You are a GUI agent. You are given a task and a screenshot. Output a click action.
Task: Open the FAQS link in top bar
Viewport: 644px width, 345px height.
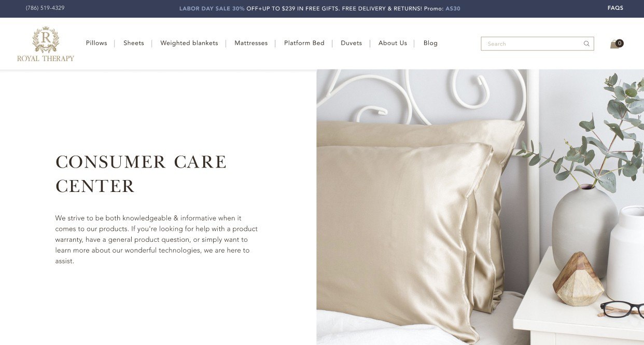pos(615,8)
